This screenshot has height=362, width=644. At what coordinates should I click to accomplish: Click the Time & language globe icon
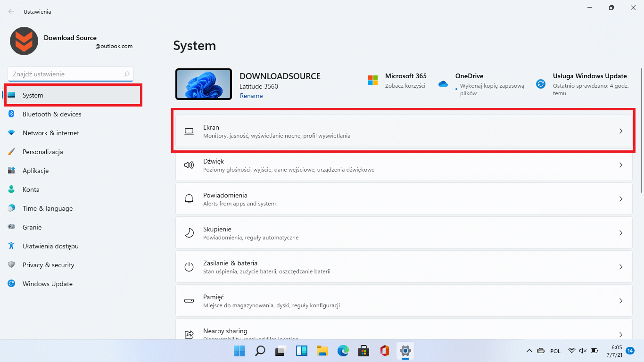coord(11,208)
